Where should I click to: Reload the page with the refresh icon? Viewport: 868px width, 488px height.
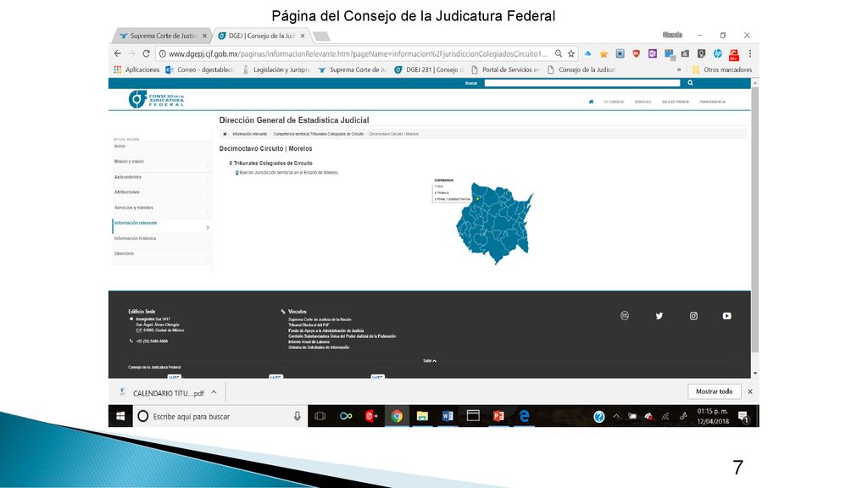tap(146, 53)
